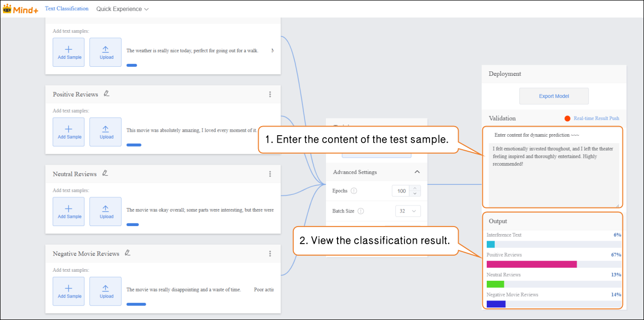Open the Batch Size dropdown

click(x=407, y=211)
